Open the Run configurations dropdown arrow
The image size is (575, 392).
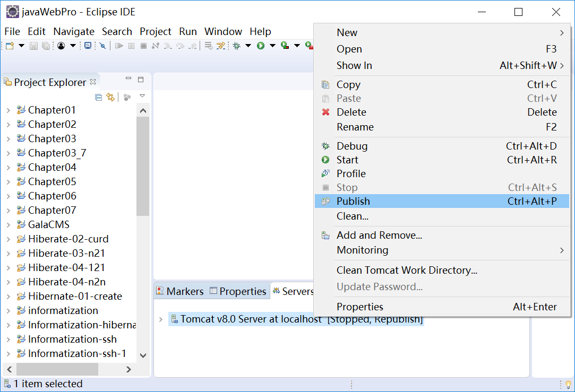pyautogui.click(x=272, y=46)
